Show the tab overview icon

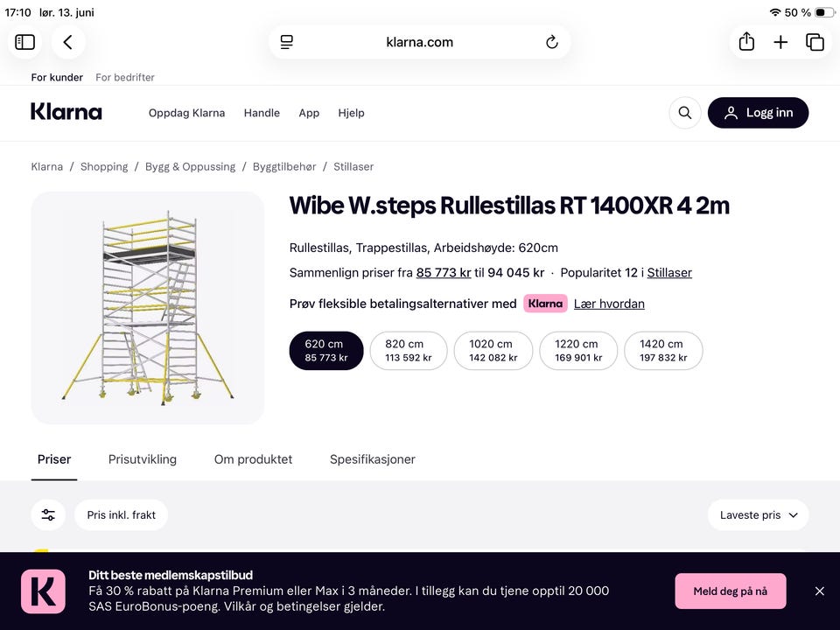[815, 42]
